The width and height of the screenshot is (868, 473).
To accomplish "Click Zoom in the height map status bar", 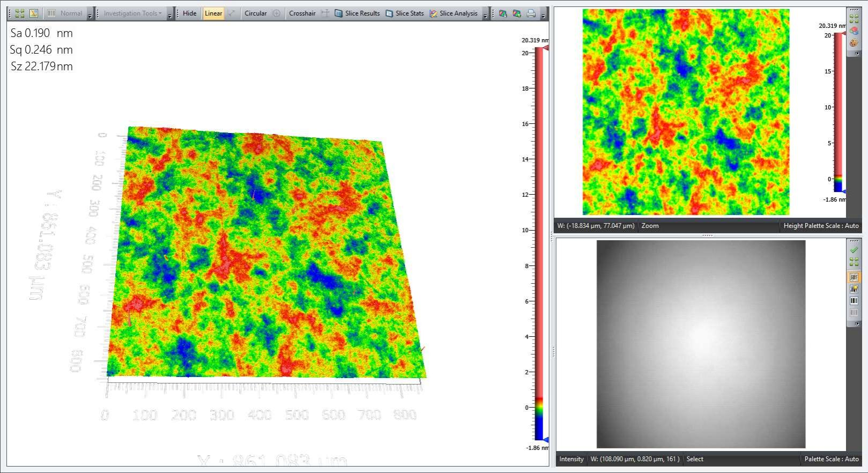I will tap(650, 226).
